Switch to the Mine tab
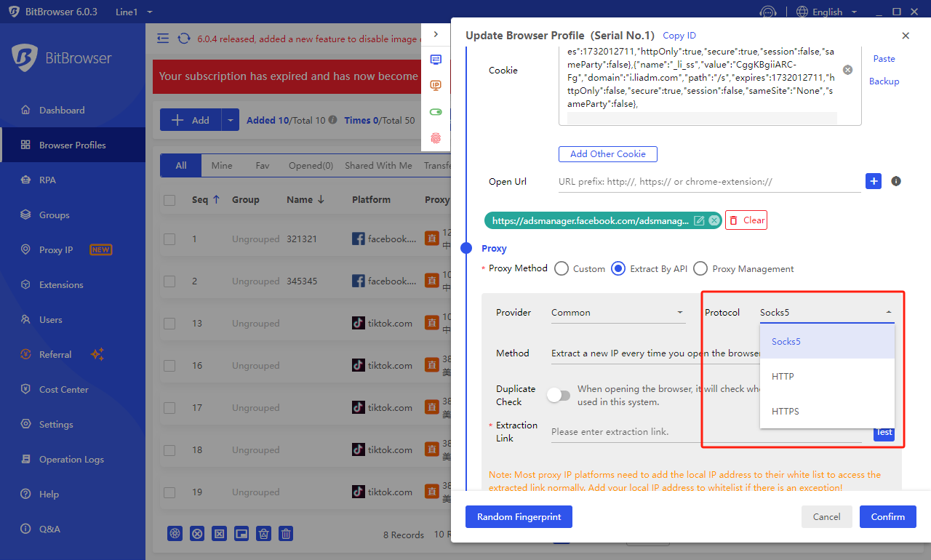The width and height of the screenshot is (931, 560). (222, 165)
